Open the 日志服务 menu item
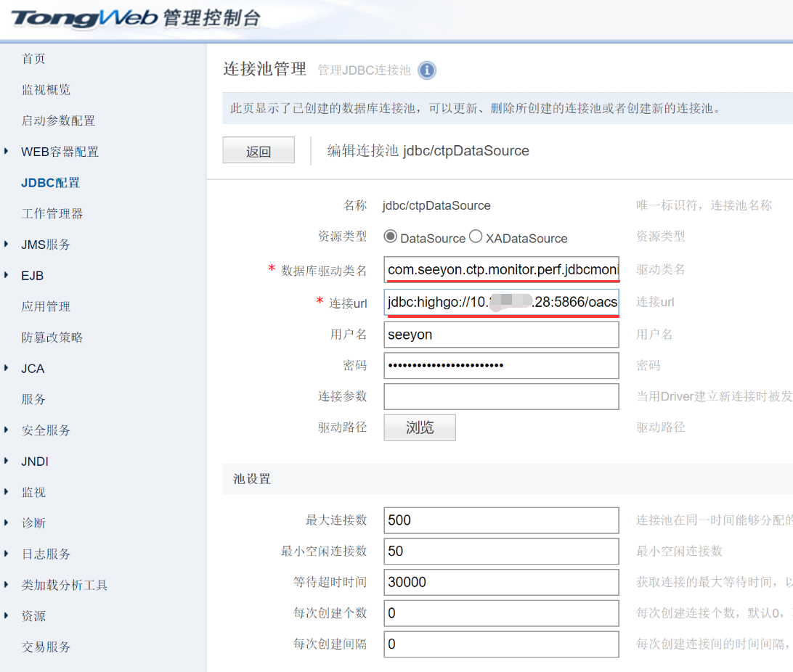This screenshot has height=672, width=793. pos(46,554)
